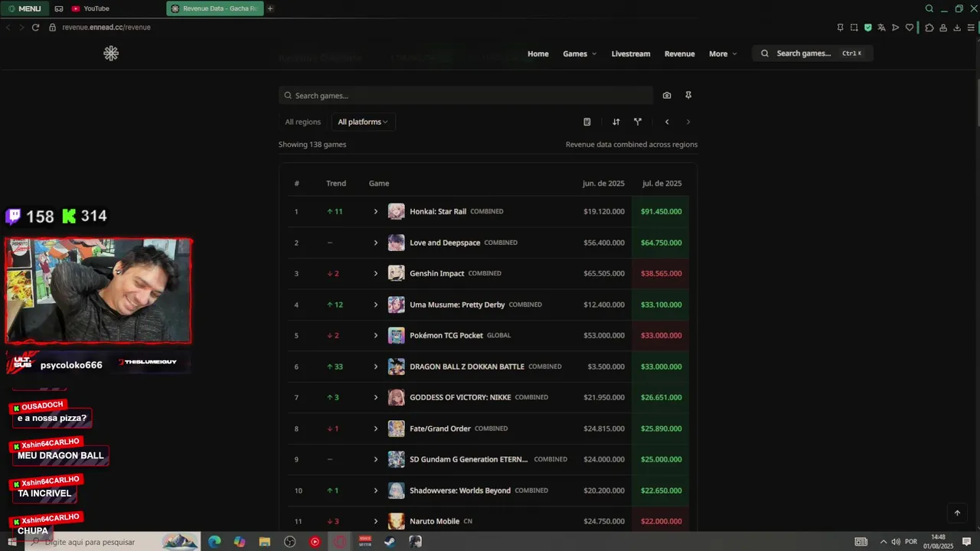Expand the Shadowverse: Worlds Beyond row

pos(375,491)
